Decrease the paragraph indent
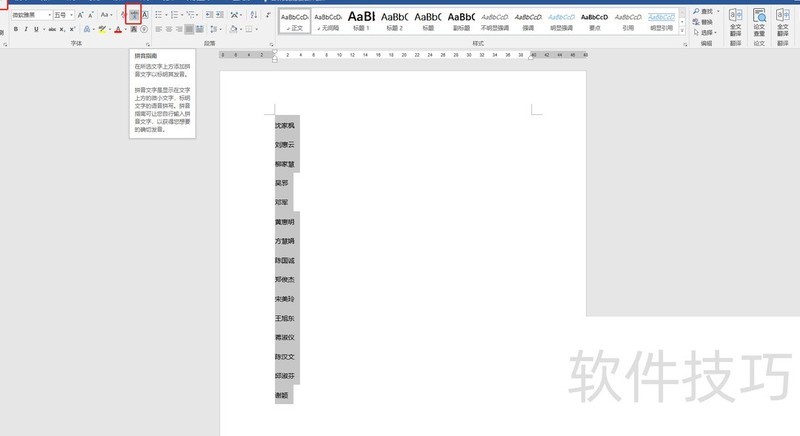The height and width of the screenshot is (436, 800). point(209,15)
